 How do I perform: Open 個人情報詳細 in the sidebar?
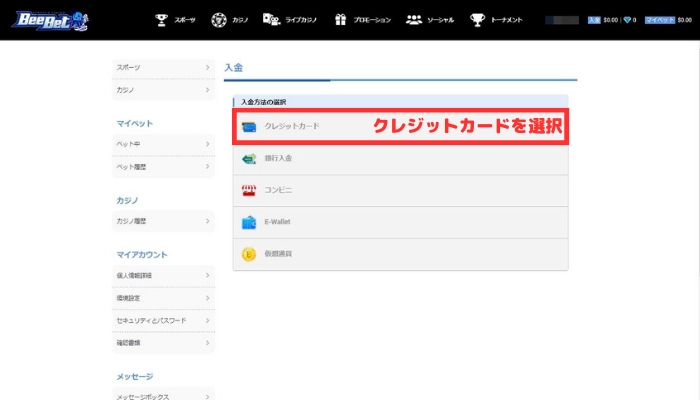click(x=163, y=275)
